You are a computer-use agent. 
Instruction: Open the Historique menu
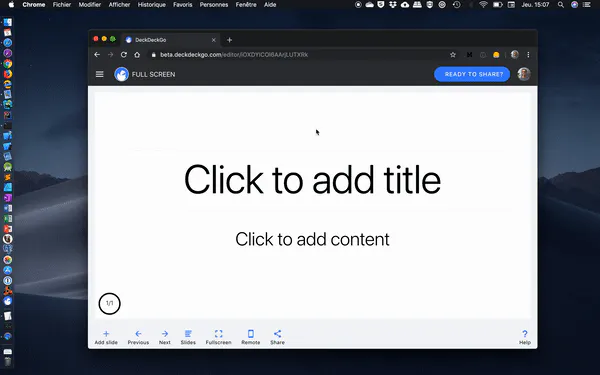(x=152, y=5)
